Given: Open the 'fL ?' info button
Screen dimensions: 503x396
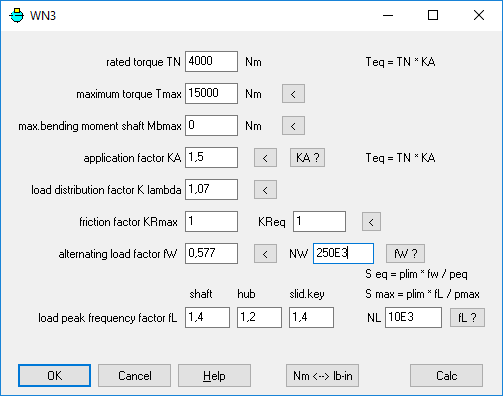Looking at the screenshot, I should [x=467, y=317].
